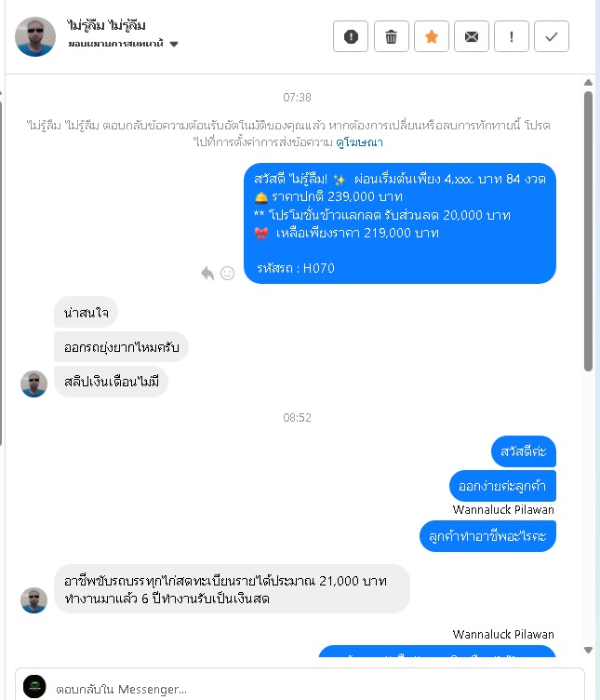
Task: Click the customer avatar beside the truck driver message
Action: (33, 600)
